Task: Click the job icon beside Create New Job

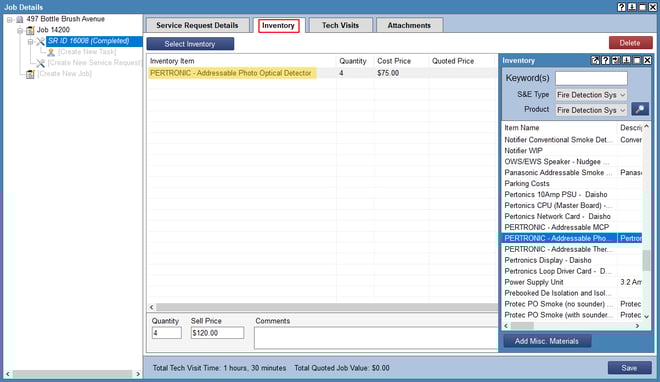Action: click(x=30, y=74)
